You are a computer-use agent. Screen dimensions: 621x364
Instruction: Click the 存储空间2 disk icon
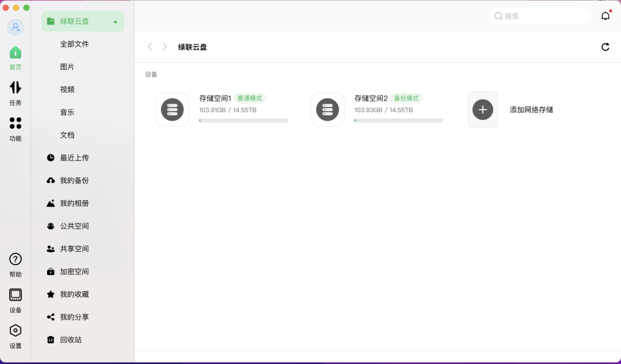[x=328, y=110]
